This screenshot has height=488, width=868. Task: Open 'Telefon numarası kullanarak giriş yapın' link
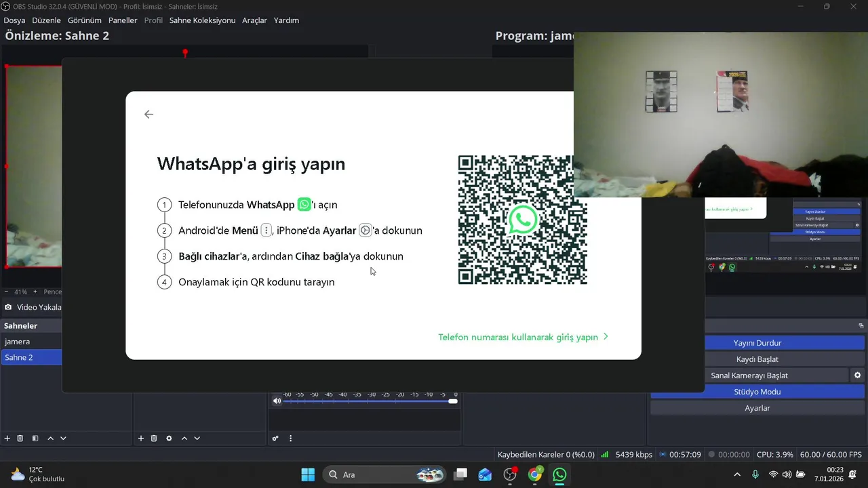523,337
